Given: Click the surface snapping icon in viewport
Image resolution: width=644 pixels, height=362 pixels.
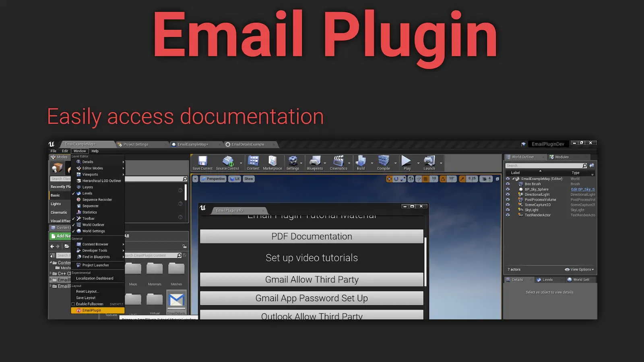Looking at the screenshot, I should pyautogui.click(x=419, y=179).
